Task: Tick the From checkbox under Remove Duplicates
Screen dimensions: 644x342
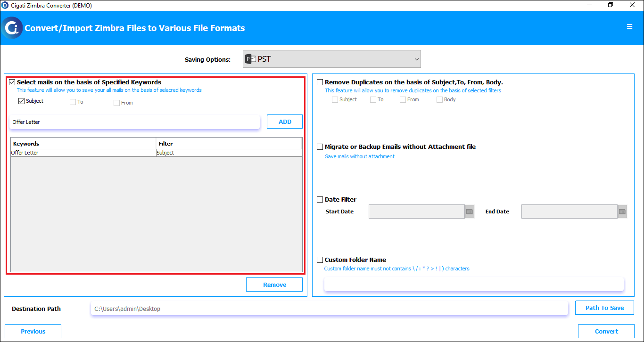Action: pyautogui.click(x=403, y=100)
